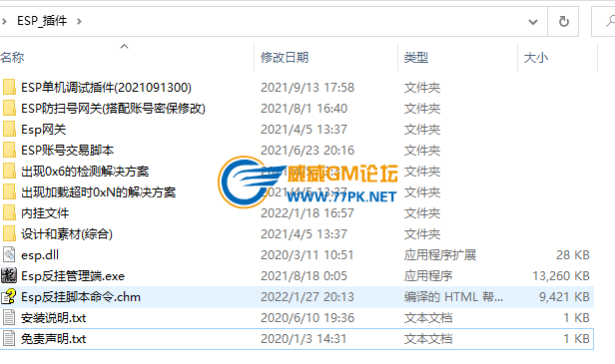Select the folder name ESP账号交易脚本
The width and height of the screenshot is (615, 364).
coord(68,150)
